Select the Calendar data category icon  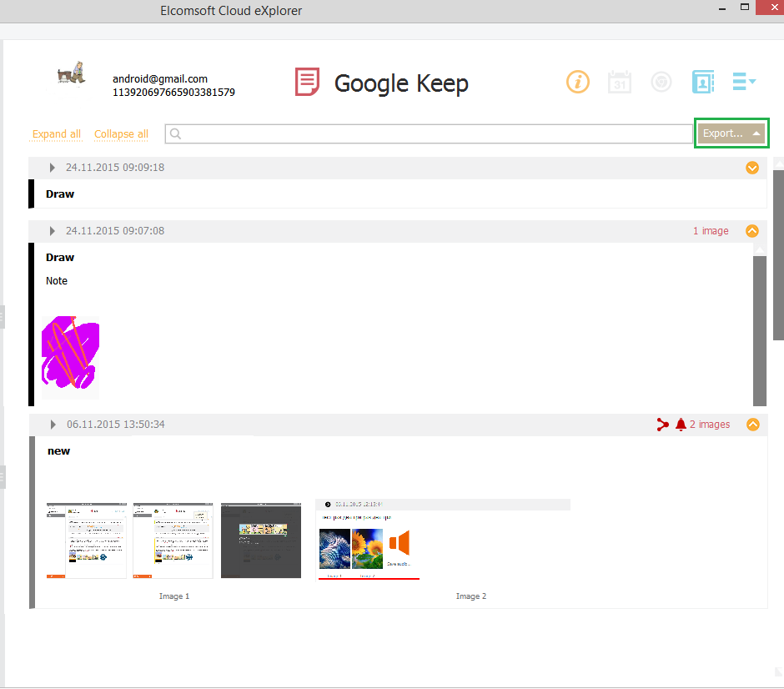(x=620, y=82)
